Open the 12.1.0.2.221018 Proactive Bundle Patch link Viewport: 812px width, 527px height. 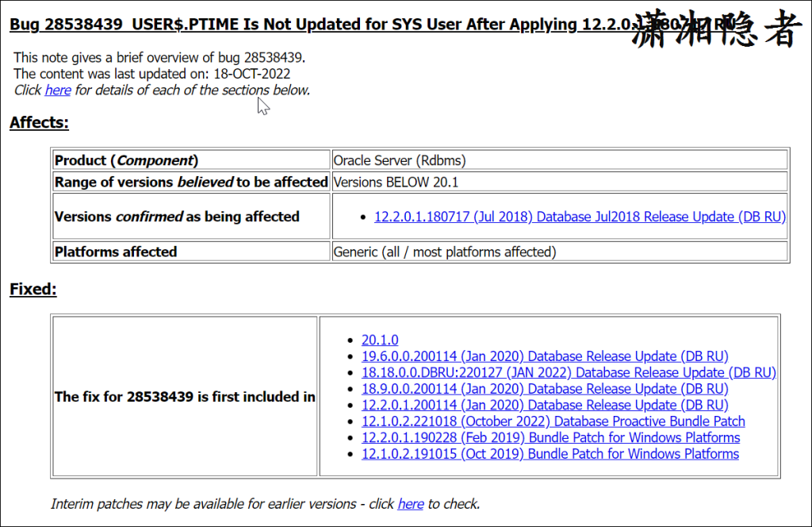553,421
